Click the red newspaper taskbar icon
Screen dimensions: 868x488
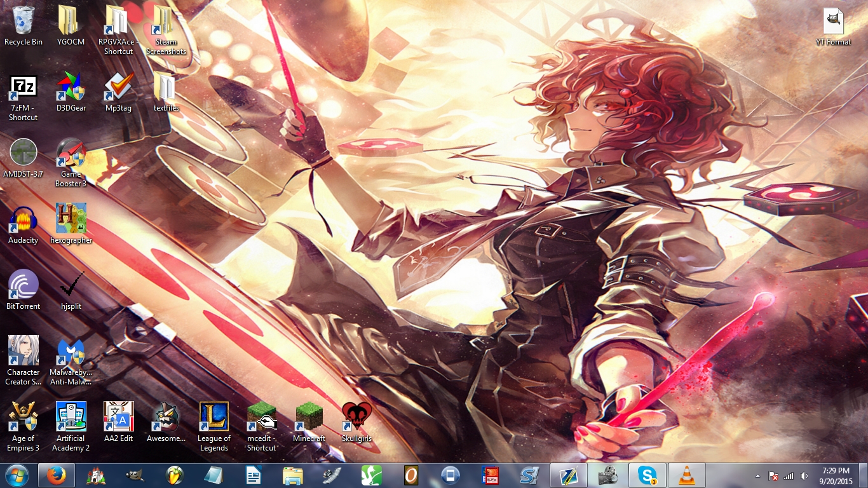click(490, 475)
